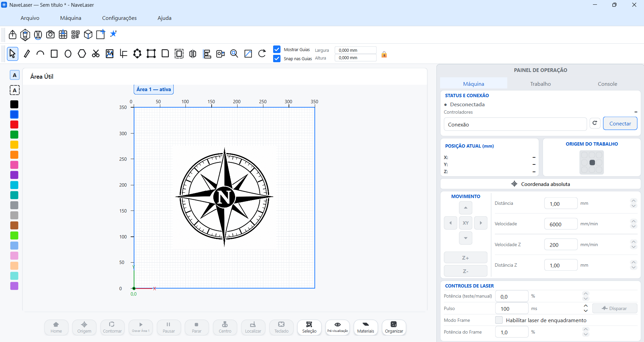Open the Ajuda menu
644x342 pixels.
pos(165,18)
